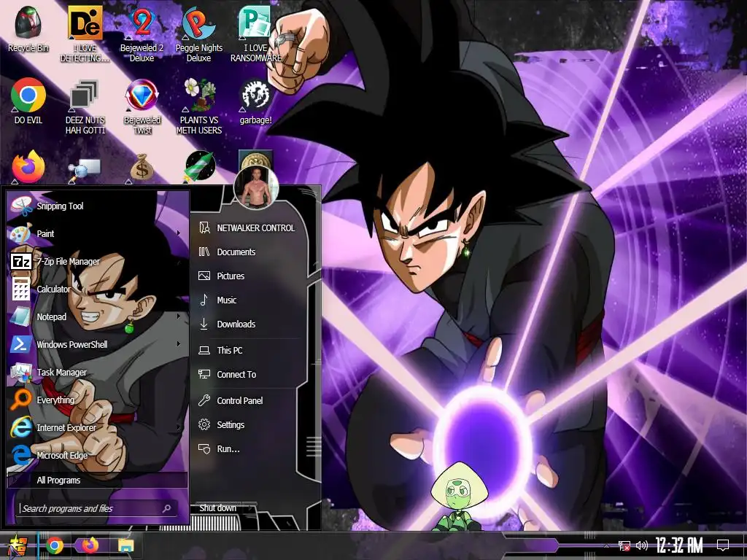Show All Programs list
747x560 pixels.
[97, 480]
